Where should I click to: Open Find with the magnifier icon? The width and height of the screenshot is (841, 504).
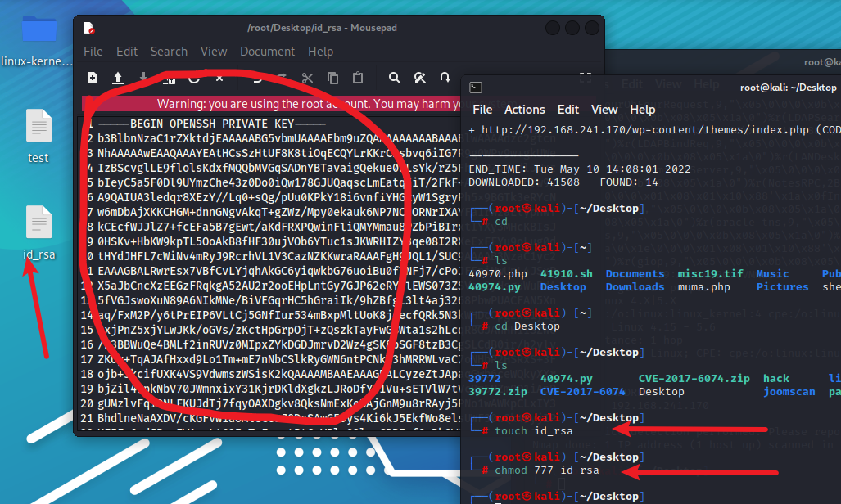pyautogui.click(x=394, y=79)
